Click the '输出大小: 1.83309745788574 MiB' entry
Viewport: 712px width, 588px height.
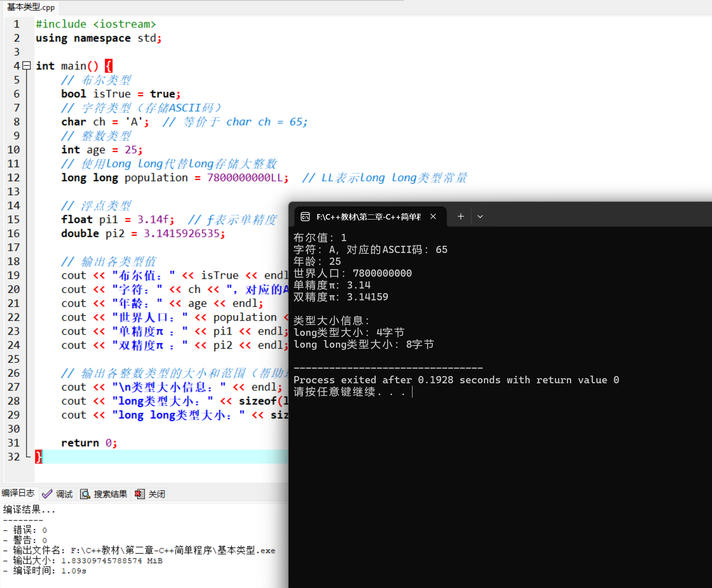click(83, 561)
